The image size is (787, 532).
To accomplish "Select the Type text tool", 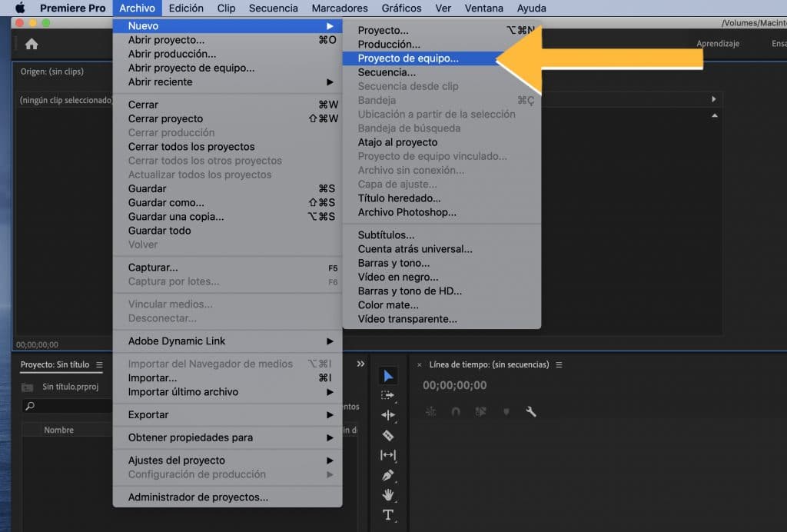I will click(x=388, y=514).
